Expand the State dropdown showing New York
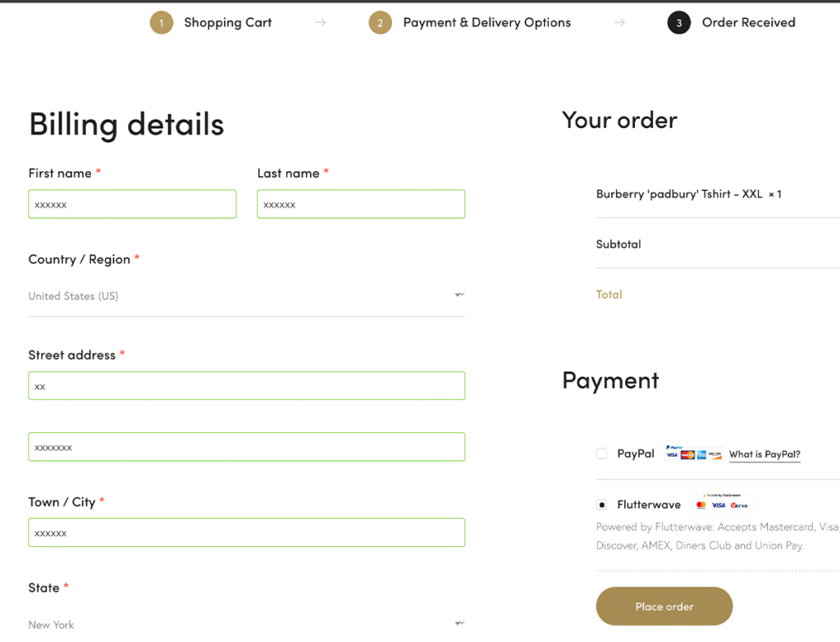The image size is (840, 642). [246, 624]
